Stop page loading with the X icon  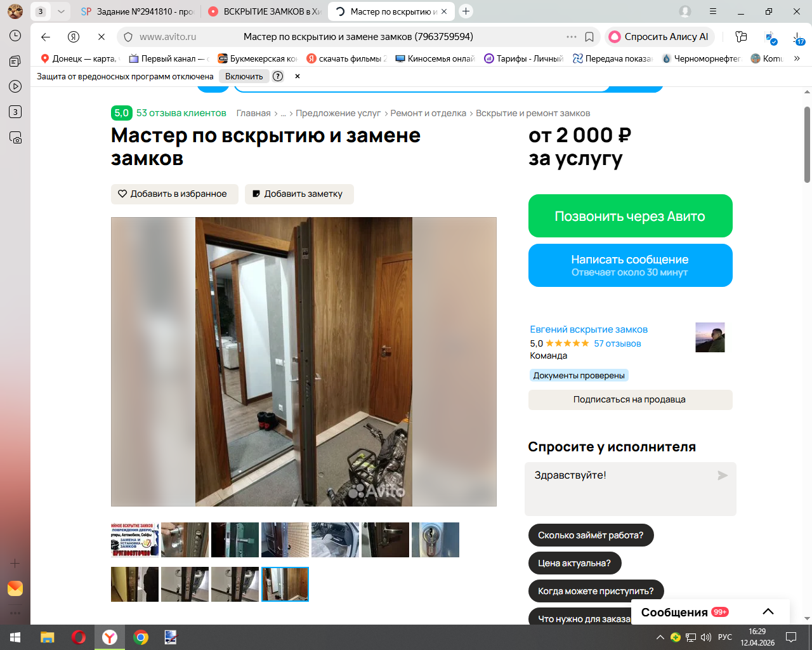click(x=101, y=37)
